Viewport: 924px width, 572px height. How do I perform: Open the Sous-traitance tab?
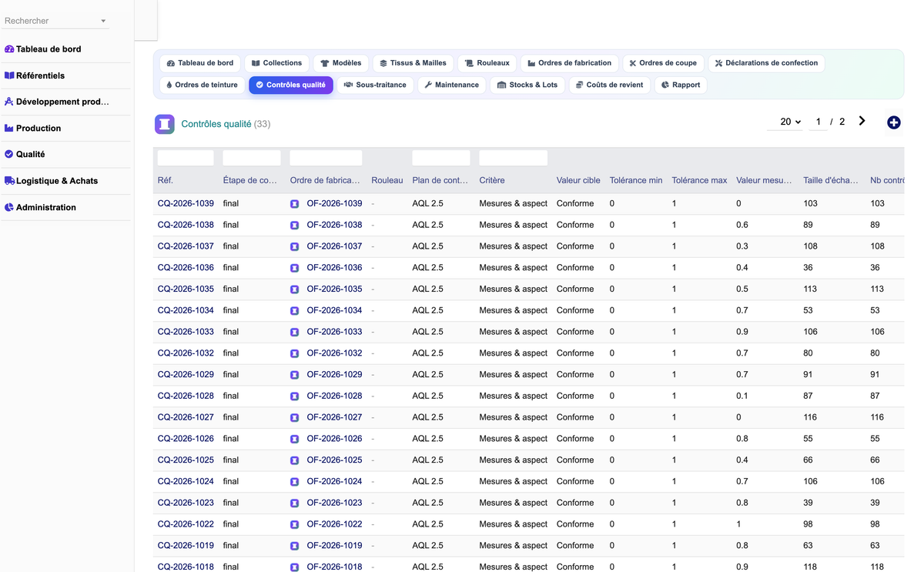click(x=375, y=85)
